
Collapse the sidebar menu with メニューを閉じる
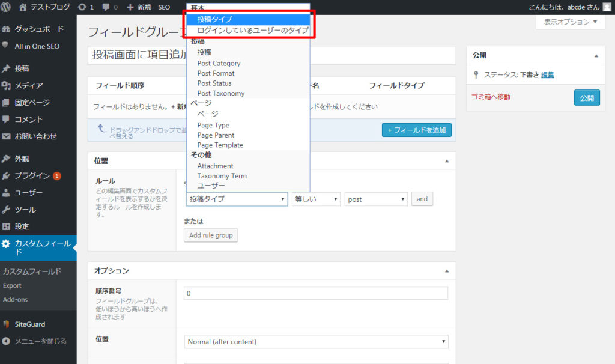click(40, 341)
